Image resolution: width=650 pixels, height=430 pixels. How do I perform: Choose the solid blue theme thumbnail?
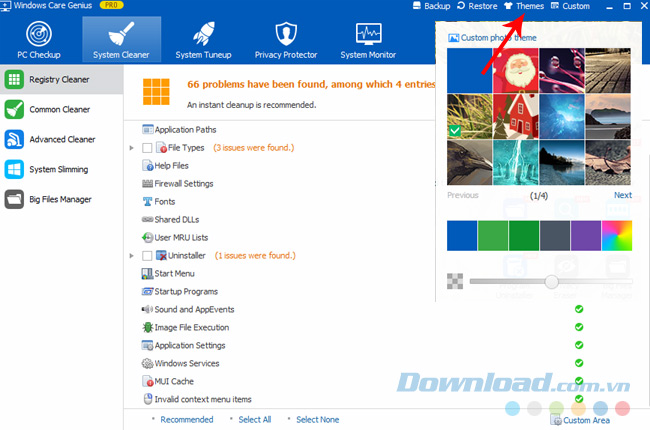pyautogui.click(x=470, y=70)
